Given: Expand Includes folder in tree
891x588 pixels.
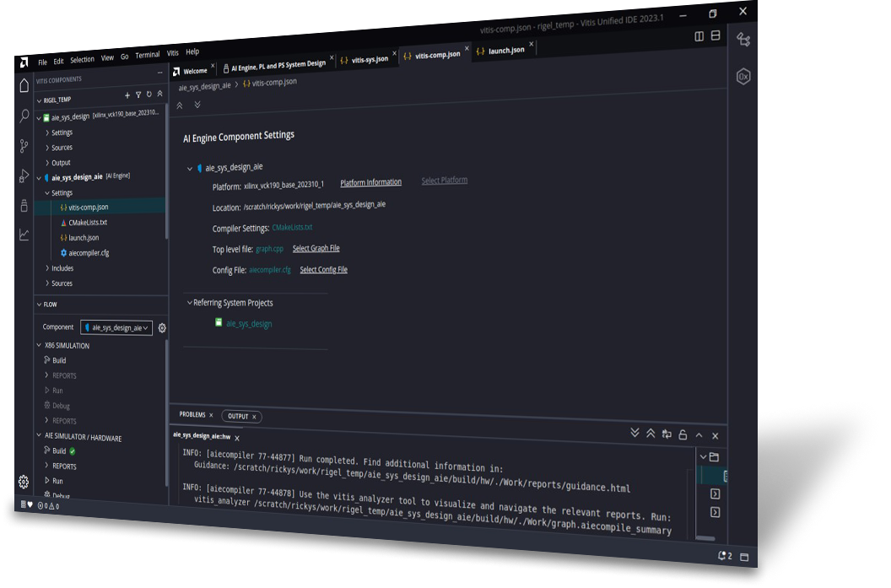Looking at the screenshot, I should (47, 267).
